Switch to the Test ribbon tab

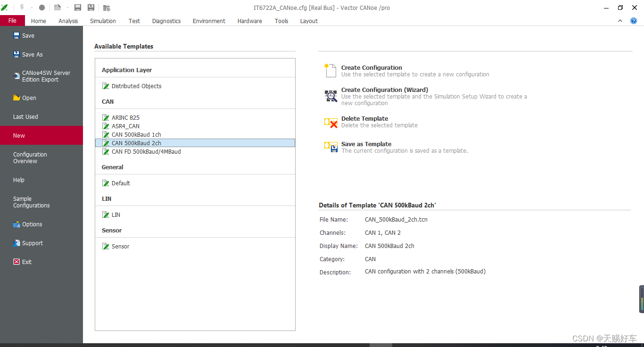pos(134,21)
